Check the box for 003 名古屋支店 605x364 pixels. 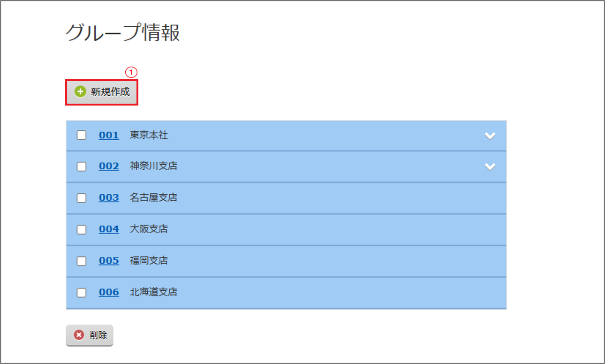pyautogui.click(x=82, y=198)
